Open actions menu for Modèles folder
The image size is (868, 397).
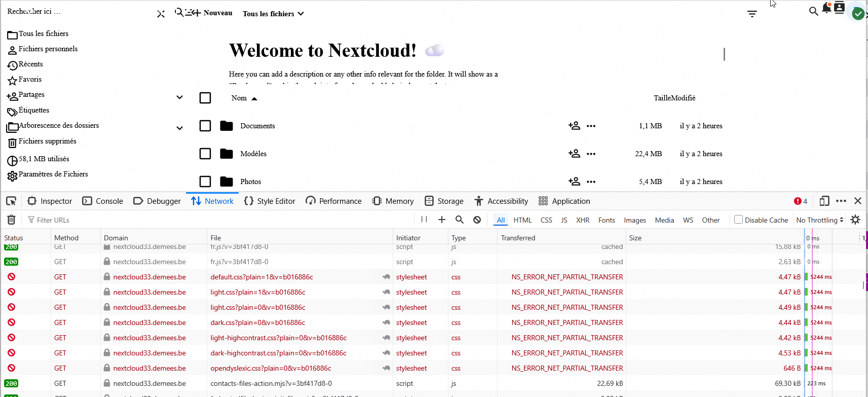click(591, 154)
